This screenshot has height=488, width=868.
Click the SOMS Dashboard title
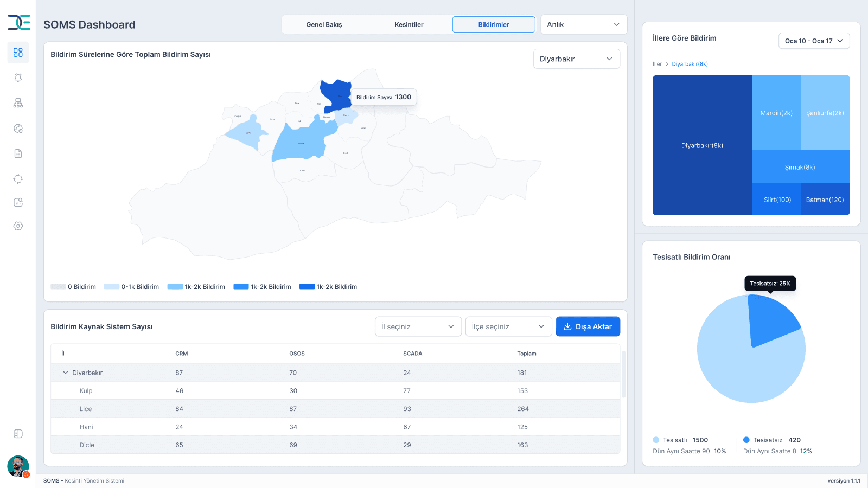(90, 24)
